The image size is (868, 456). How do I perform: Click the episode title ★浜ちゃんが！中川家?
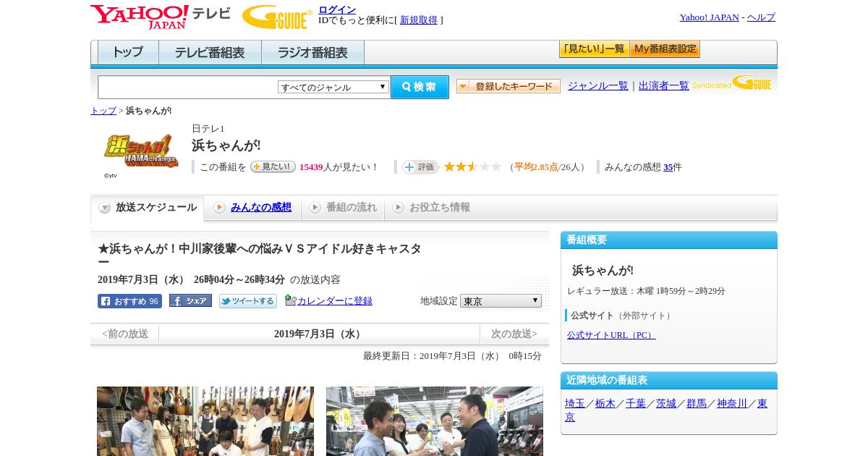[x=260, y=256]
